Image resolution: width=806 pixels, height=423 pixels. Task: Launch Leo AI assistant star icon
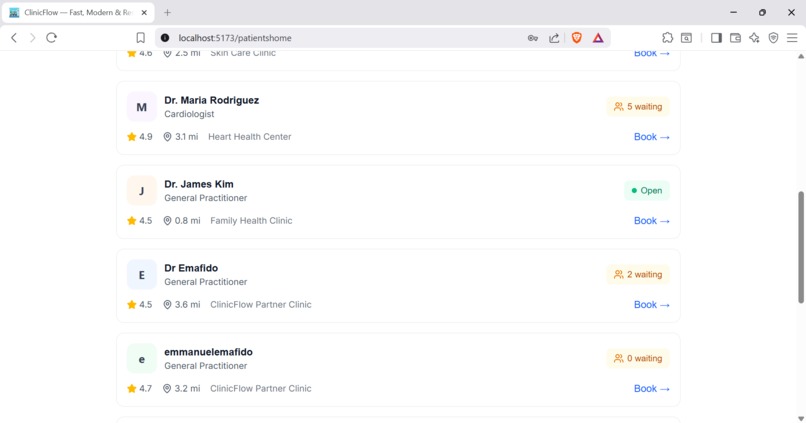pyautogui.click(x=754, y=38)
